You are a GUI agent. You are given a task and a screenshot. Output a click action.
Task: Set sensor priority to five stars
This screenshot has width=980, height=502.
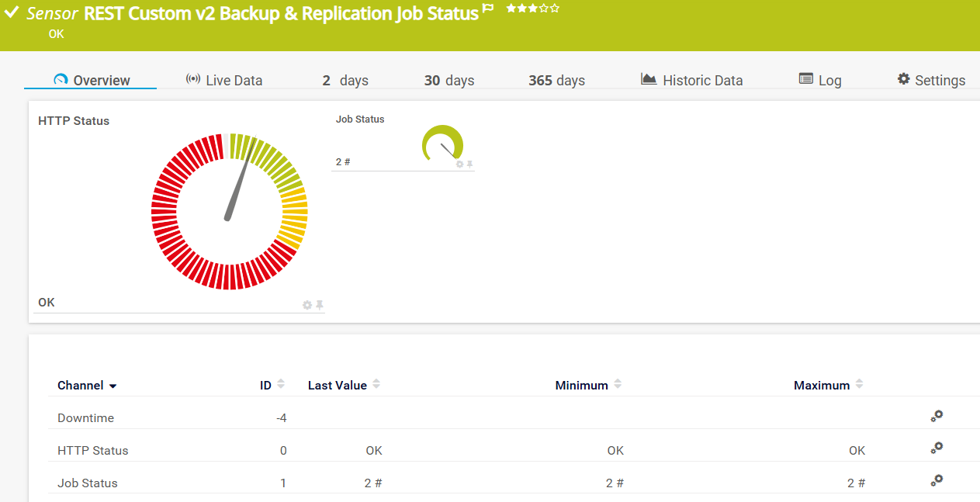(555, 9)
